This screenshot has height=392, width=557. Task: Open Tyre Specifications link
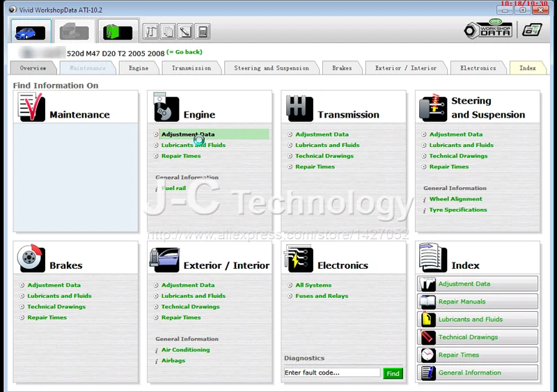point(458,210)
